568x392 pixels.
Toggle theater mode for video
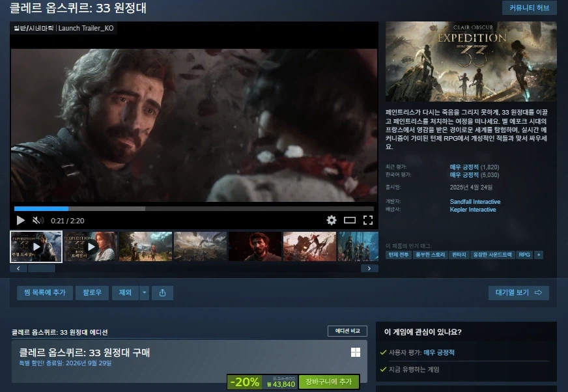click(350, 220)
